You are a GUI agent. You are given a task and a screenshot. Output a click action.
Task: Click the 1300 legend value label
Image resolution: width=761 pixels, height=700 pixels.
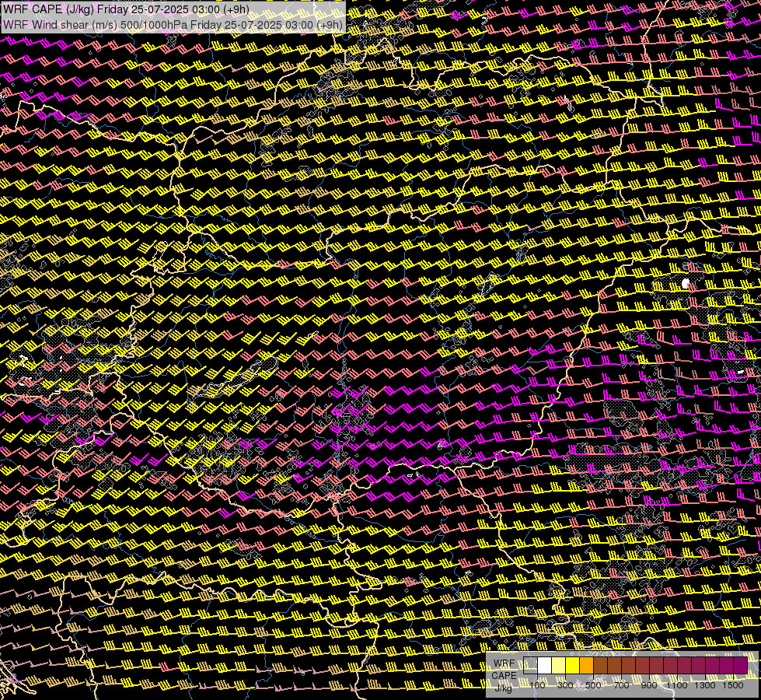(705, 685)
